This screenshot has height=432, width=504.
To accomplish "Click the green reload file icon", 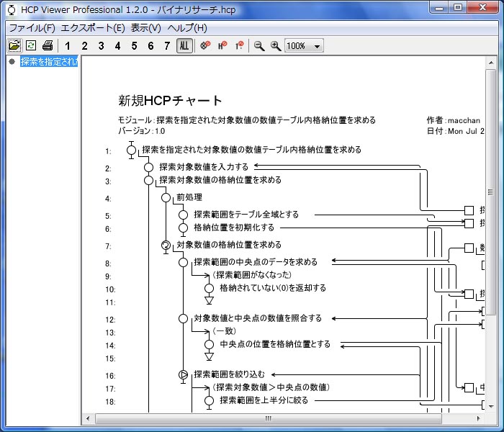I will 31,45.
